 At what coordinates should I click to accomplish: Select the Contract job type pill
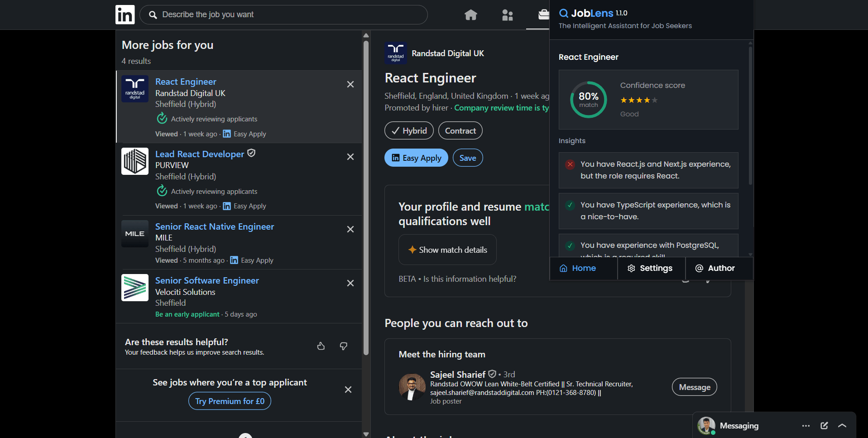click(x=460, y=130)
